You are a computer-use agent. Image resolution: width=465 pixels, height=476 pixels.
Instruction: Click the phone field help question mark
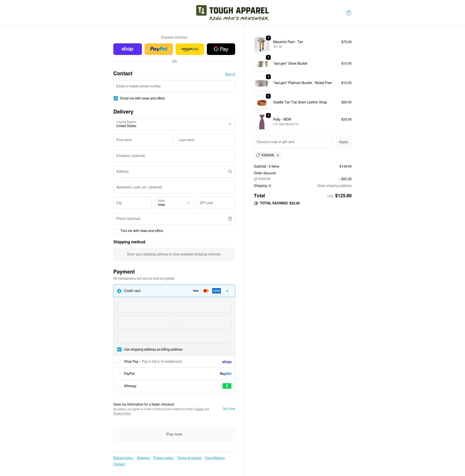(230, 218)
